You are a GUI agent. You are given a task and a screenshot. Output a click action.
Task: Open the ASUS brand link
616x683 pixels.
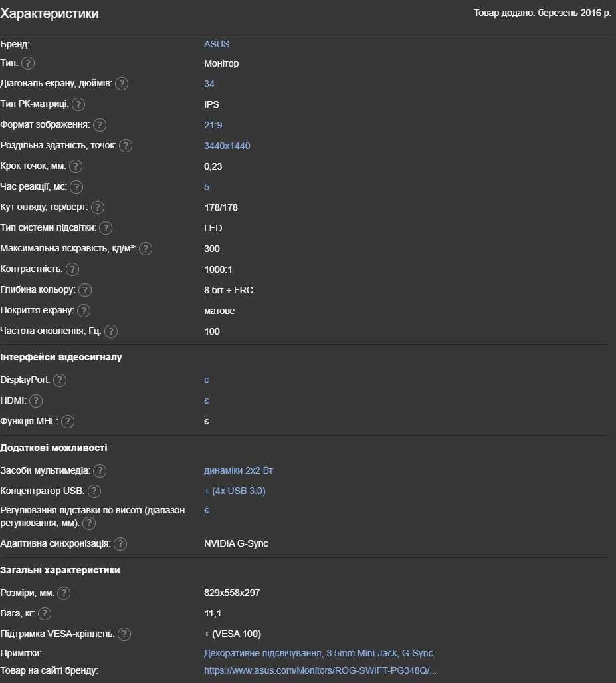tap(217, 44)
